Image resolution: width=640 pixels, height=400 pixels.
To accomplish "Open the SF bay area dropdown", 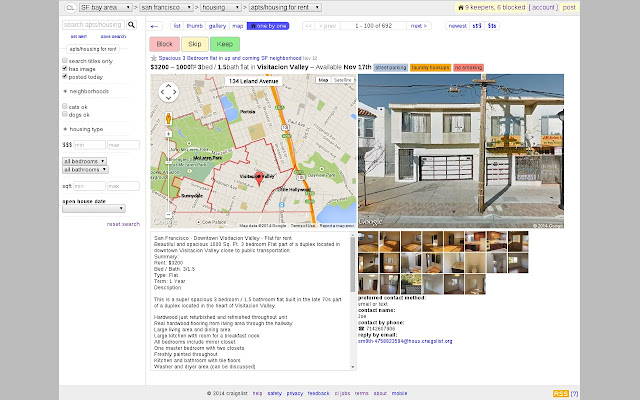I will (x=105, y=7).
